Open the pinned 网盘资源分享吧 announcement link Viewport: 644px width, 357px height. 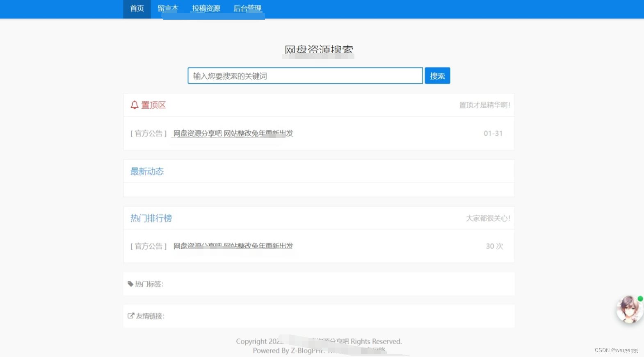[x=233, y=133]
